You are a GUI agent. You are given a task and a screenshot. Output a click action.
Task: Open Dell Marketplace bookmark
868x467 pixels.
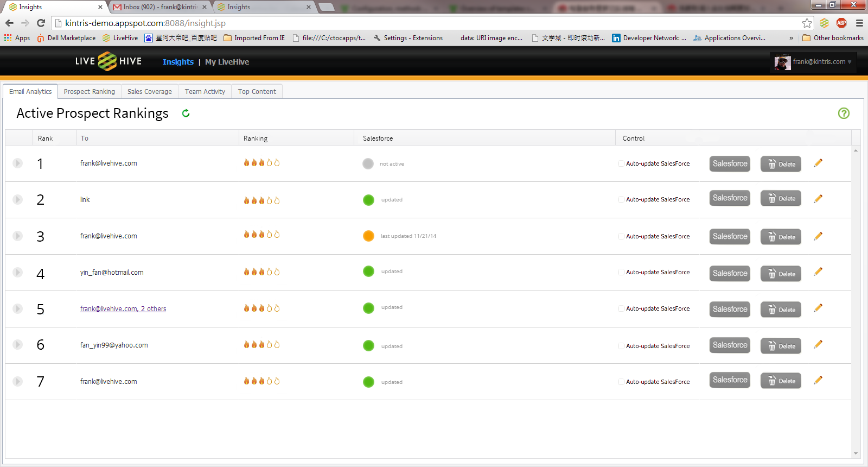click(x=66, y=38)
